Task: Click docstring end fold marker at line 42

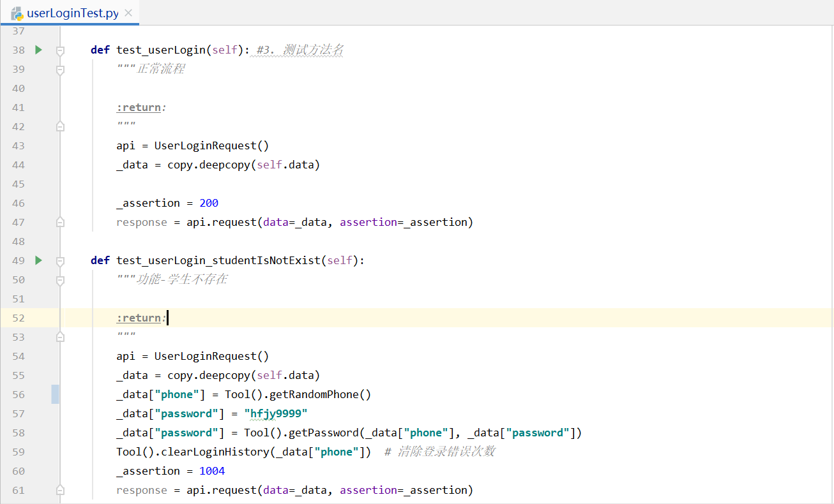Action: pos(60,126)
